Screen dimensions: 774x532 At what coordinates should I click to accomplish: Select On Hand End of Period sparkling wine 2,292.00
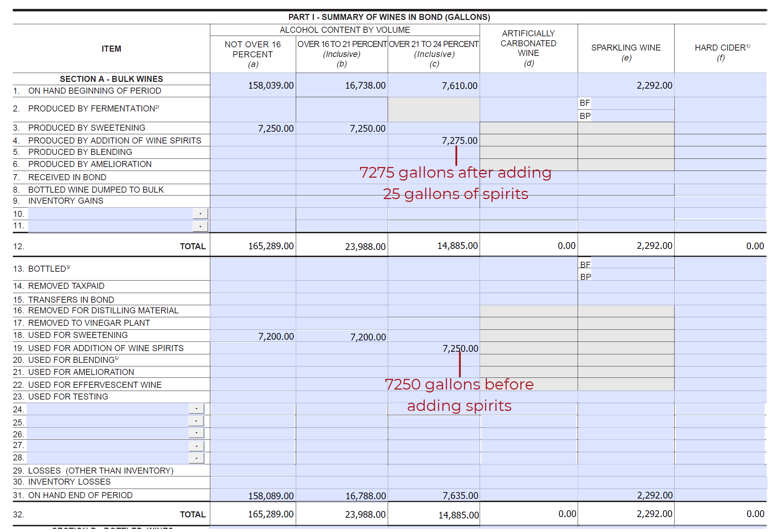(x=626, y=495)
